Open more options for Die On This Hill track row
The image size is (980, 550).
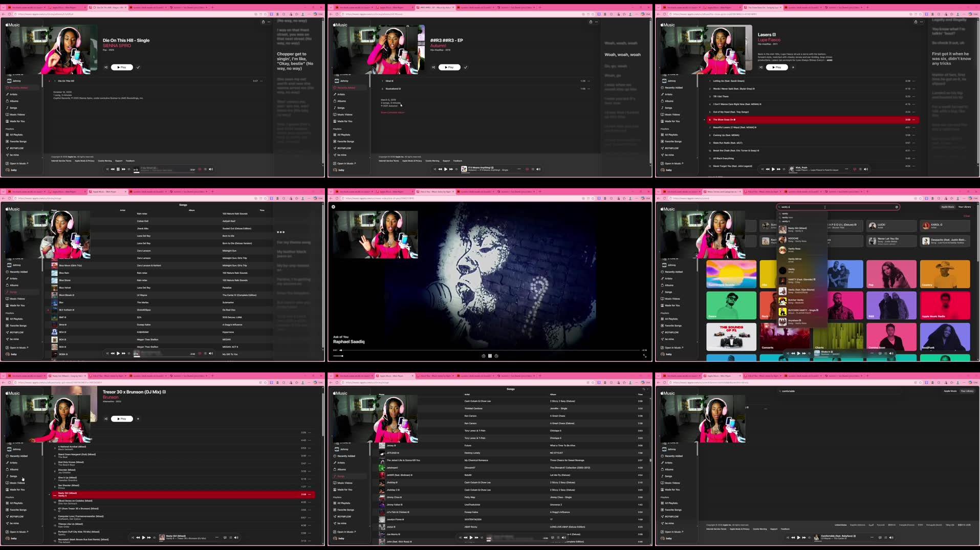tap(262, 81)
